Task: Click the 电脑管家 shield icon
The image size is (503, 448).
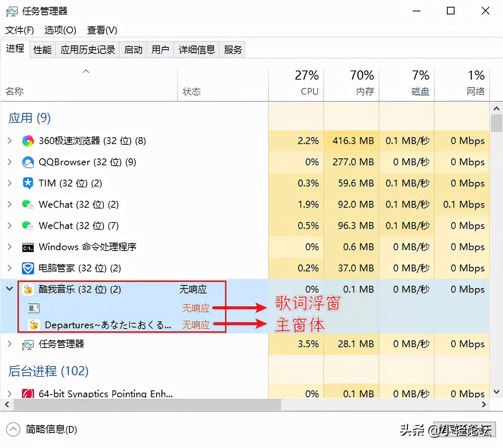Action: [x=28, y=268]
